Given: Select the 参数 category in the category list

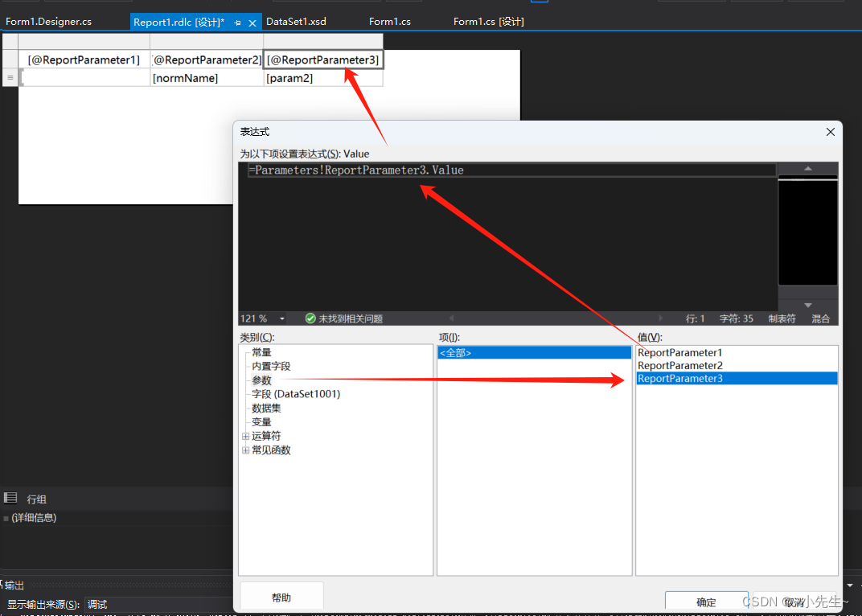Looking at the screenshot, I should pos(261,379).
